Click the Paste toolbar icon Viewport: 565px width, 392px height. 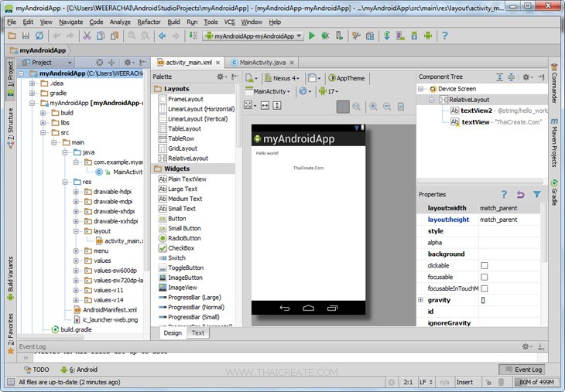(115, 36)
